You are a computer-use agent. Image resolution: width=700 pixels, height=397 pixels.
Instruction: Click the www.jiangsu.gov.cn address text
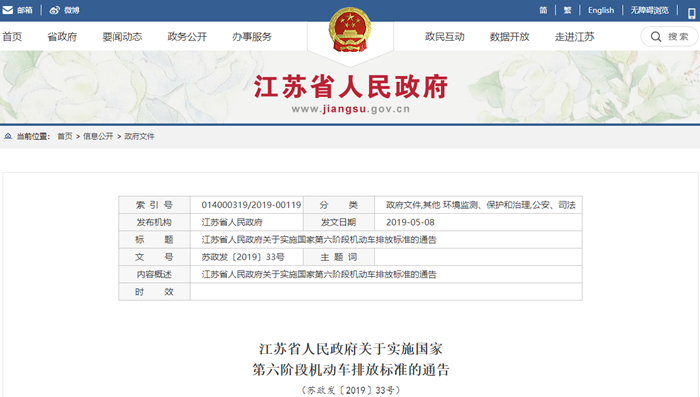(x=350, y=109)
